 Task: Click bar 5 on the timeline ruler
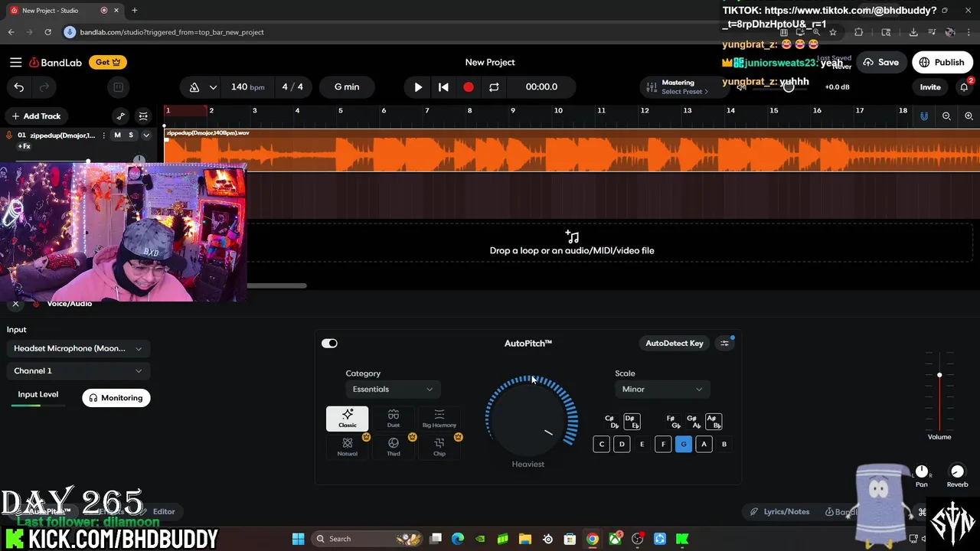click(341, 111)
